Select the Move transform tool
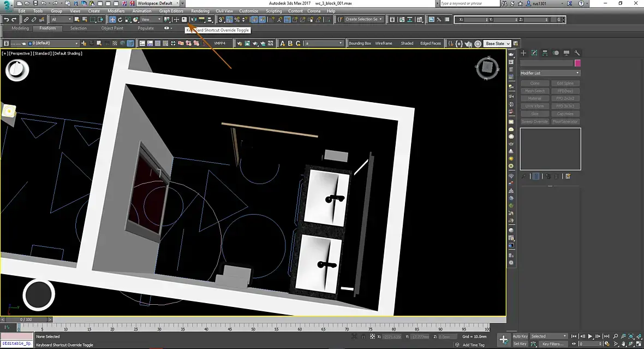Viewport: 644px width, 349px height. (x=112, y=19)
